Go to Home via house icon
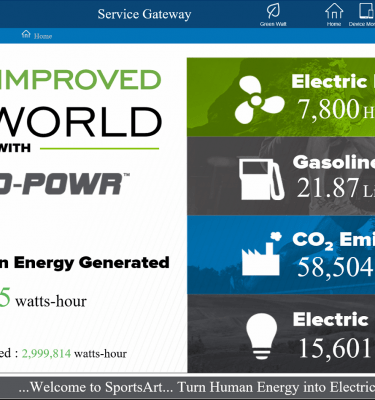This screenshot has width=375, height=400. [334, 11]
